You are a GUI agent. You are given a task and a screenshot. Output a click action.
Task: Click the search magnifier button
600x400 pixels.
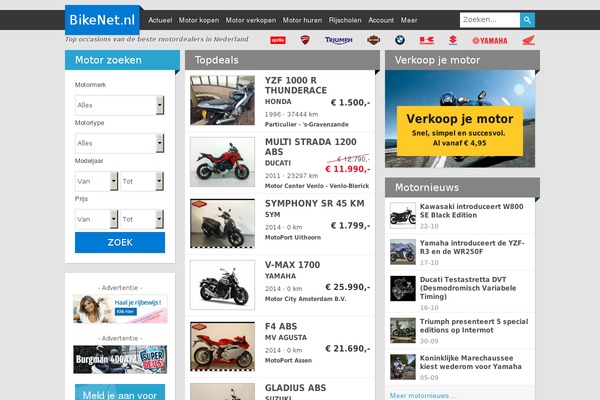pos(527,20)
